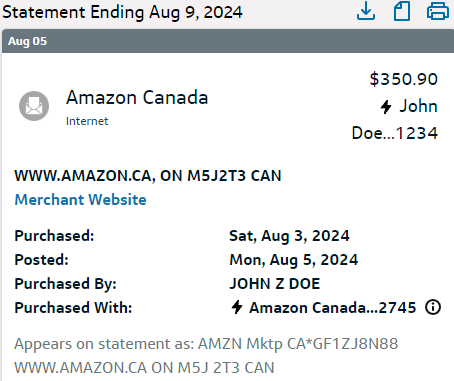Open the Merchant Website link
The height and width of the screenshot is (381, 454).
click(81, 200)
